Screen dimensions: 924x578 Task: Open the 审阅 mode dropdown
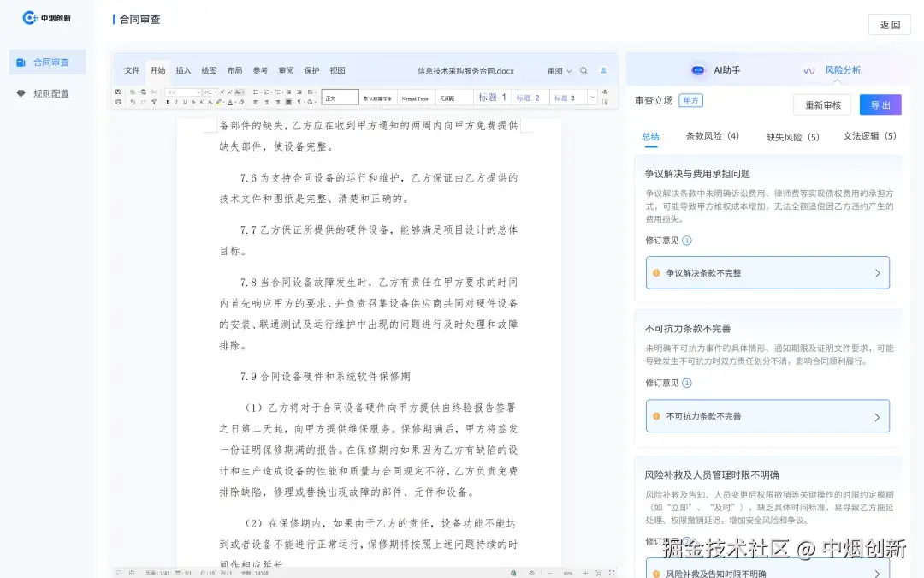[558, 70]
